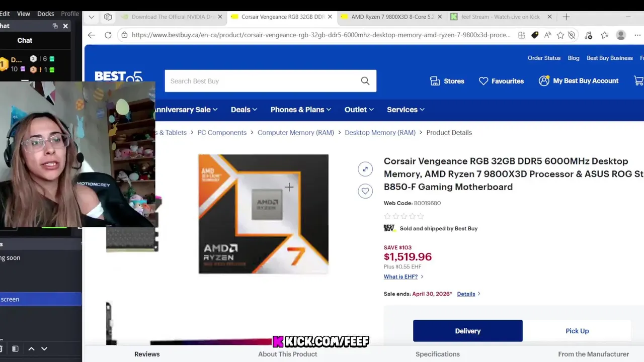
Task: Click the AMD Ryzen 7 product image
Action: click(263, 214)
